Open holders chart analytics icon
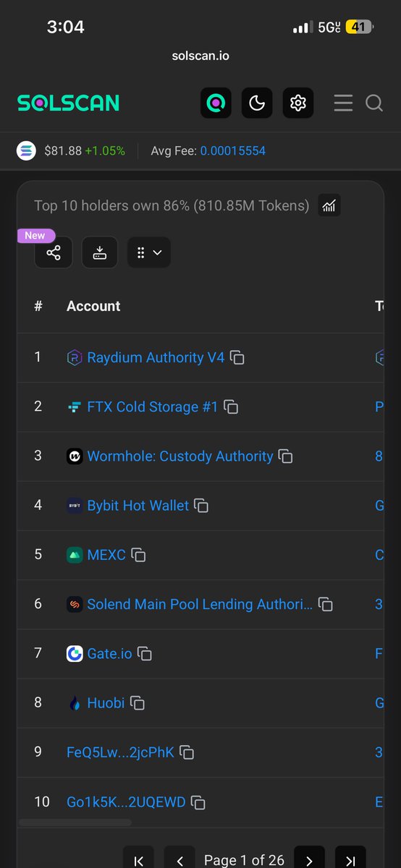This screenshot has height=868, width=401. tap(329, 206)
